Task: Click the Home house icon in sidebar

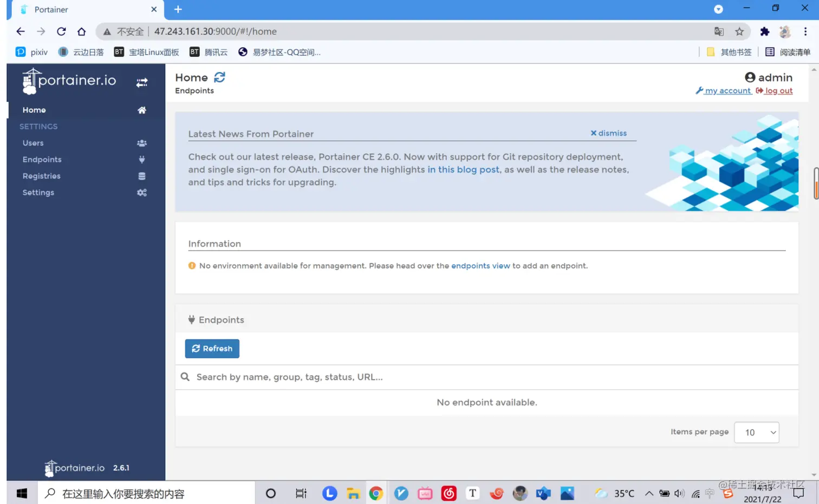Action: [142, 110]
